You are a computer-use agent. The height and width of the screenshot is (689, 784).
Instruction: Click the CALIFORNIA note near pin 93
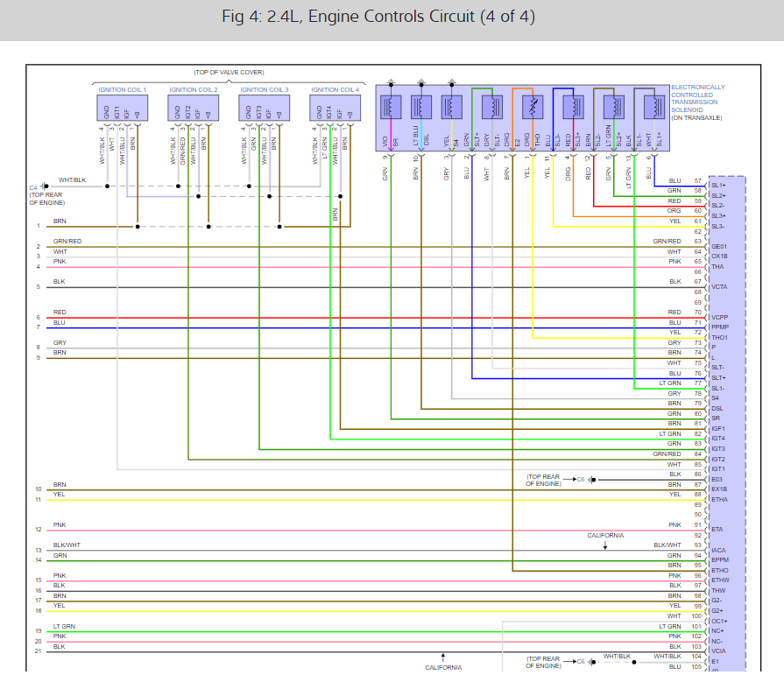pyautogui.click(x=605, y=536)
